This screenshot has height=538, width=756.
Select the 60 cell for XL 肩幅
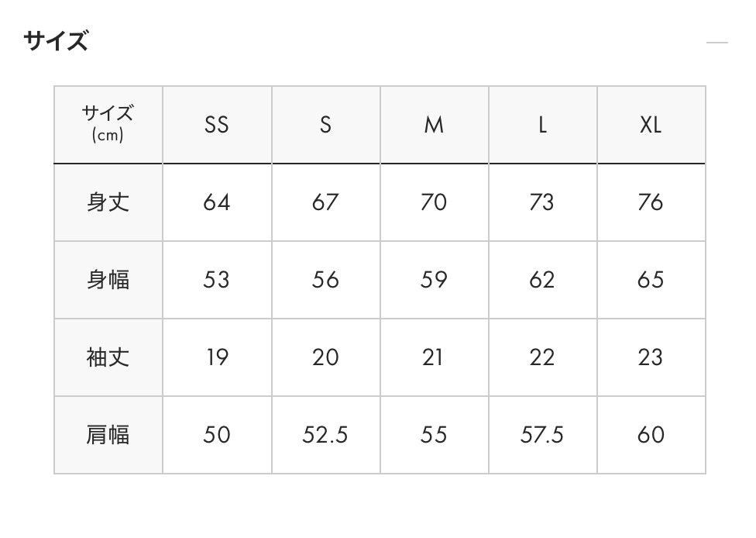[x=651, y=435]
